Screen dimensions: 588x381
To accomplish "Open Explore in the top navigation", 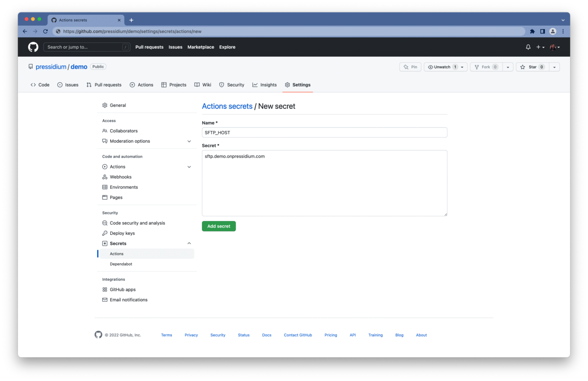I will pyautogui.click(x=227, y=47).
